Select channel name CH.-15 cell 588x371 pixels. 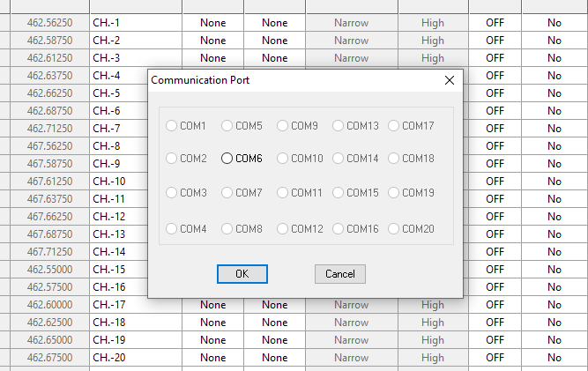(x=119, y=270)
